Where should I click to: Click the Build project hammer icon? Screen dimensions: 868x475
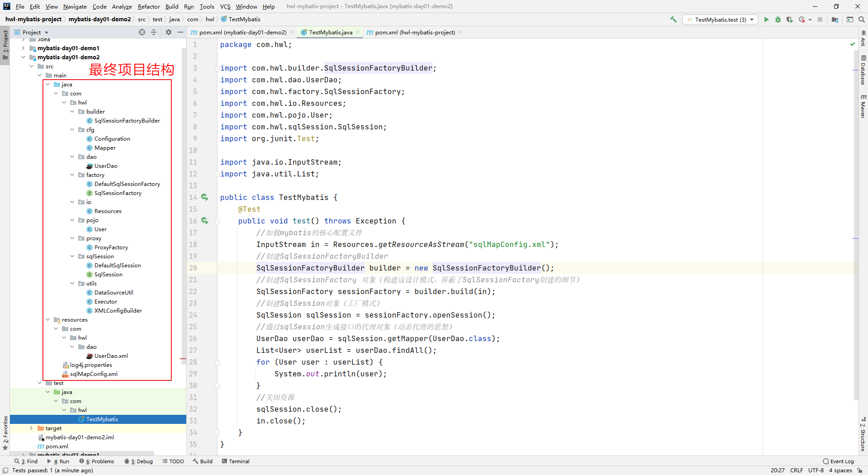coord(673,19)
